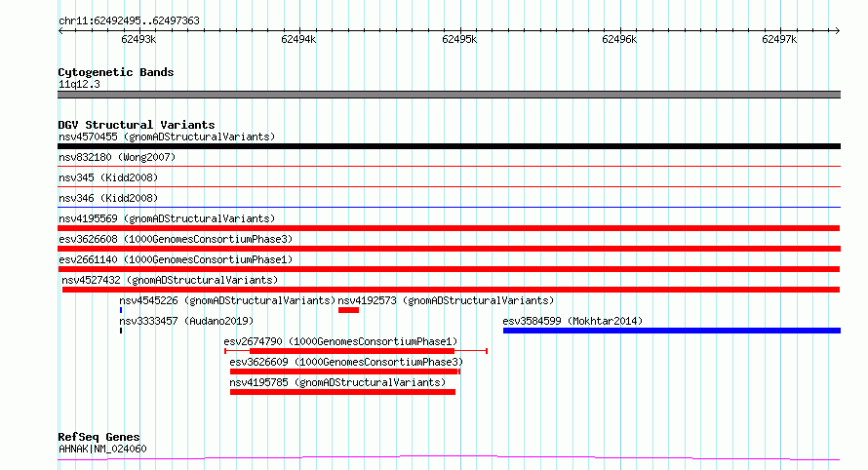Click the 62495k ruler tick label
This screenshot has height=470, width=868.
pos(459,39)
